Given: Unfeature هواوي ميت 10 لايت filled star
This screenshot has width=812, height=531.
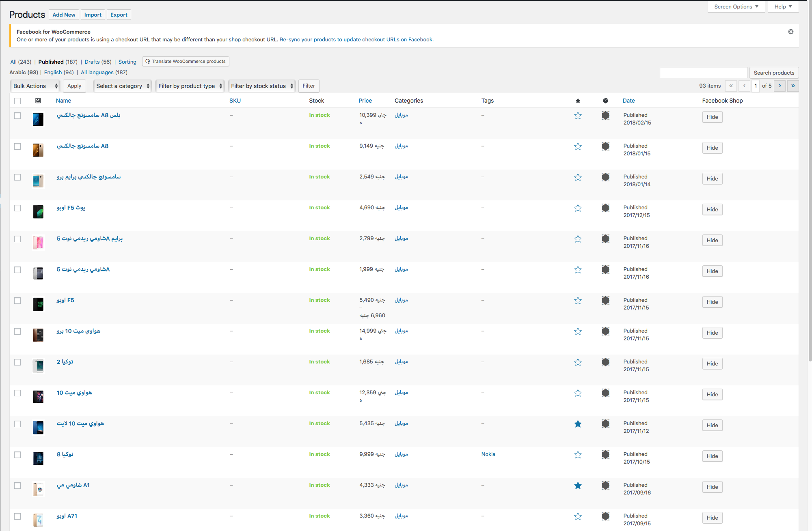Looking at the screenshot, I should [578, 424].
